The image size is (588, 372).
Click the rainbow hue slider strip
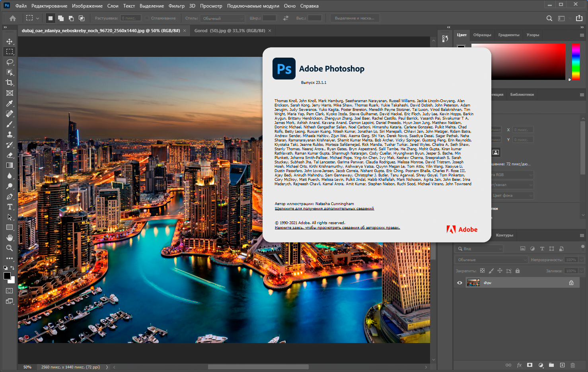(576, 62)
